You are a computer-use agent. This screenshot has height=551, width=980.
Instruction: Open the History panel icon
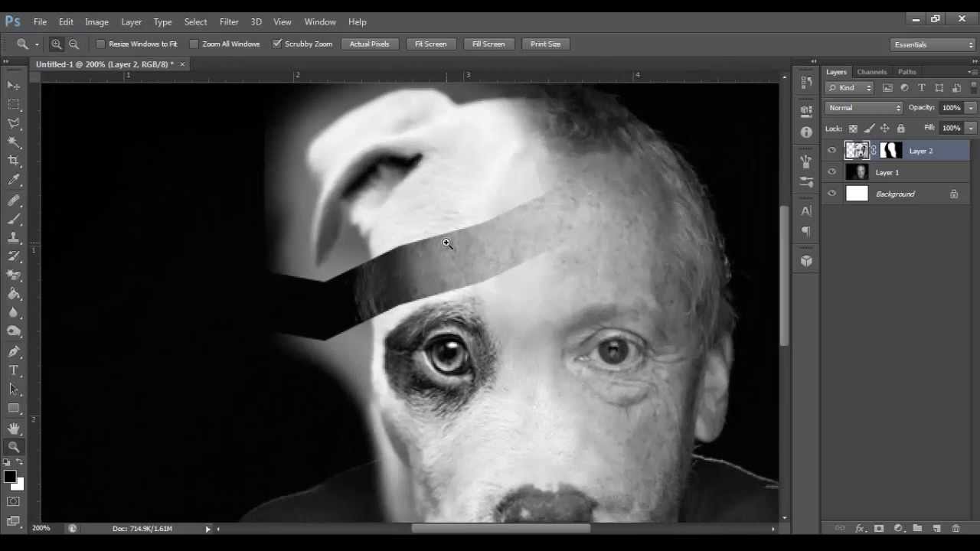[x=806, y=82]
